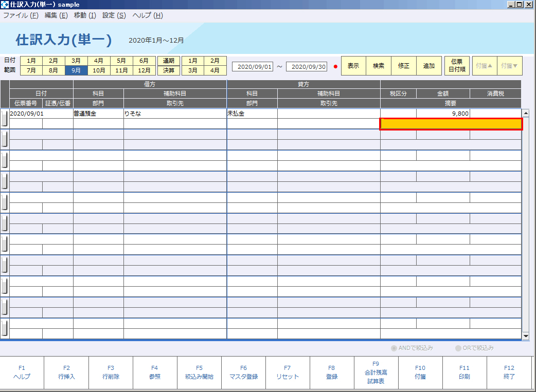Screen dimensions: 536x392
Task: Open the 移動 (I) menu
Action: (x=85, y=15)
